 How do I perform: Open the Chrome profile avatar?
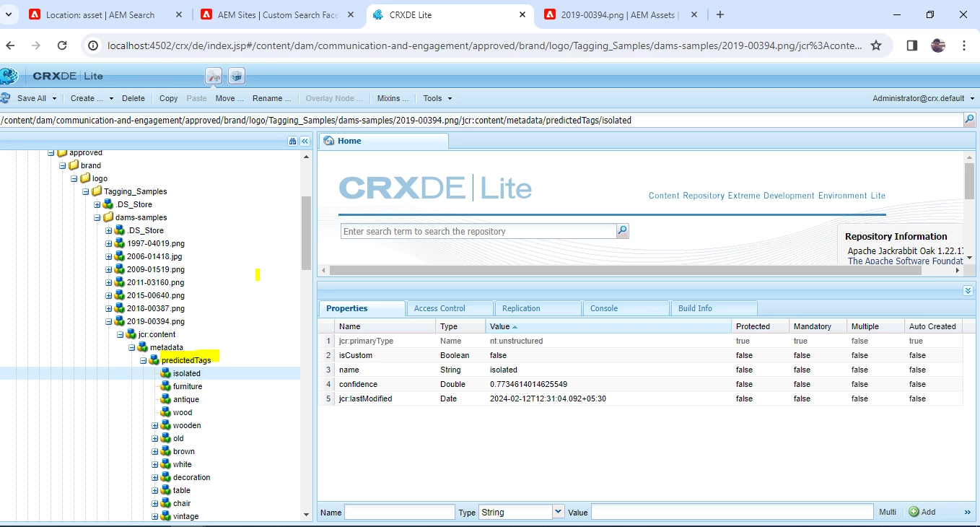(938, 45)
